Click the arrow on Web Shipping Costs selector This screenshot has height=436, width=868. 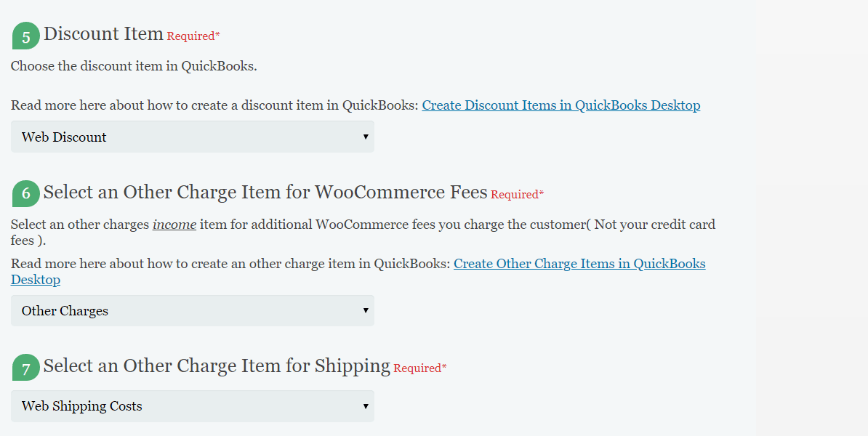click(366, 406)
